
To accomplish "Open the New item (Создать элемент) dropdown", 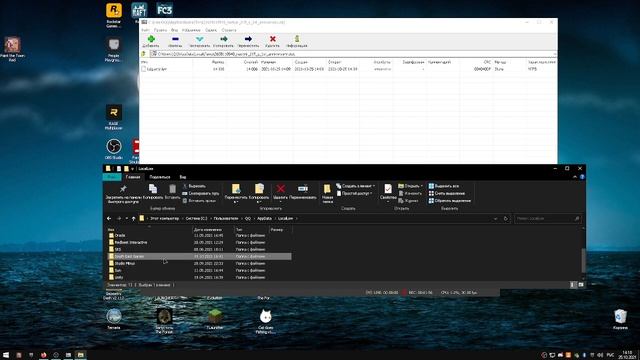I will [356, 186].
